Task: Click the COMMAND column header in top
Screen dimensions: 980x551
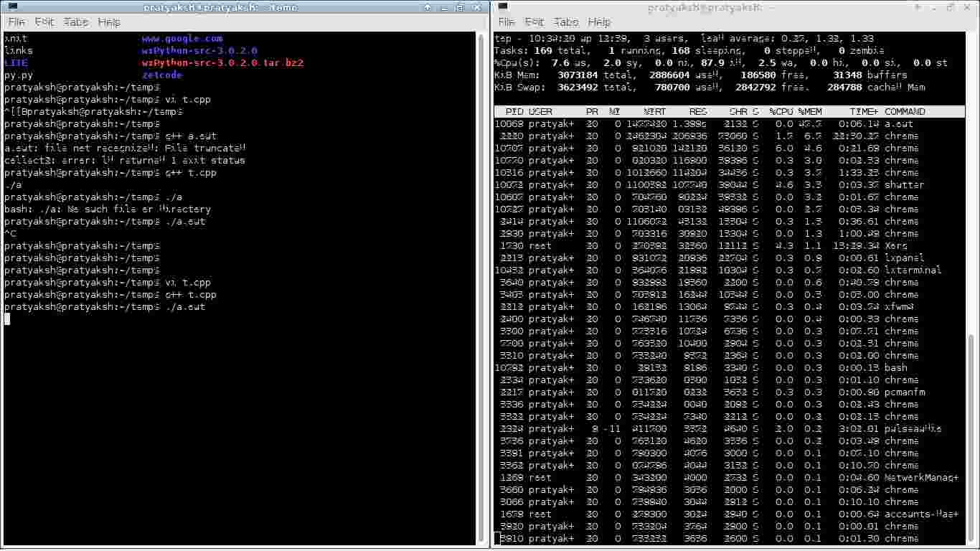Action: [905, 111]
